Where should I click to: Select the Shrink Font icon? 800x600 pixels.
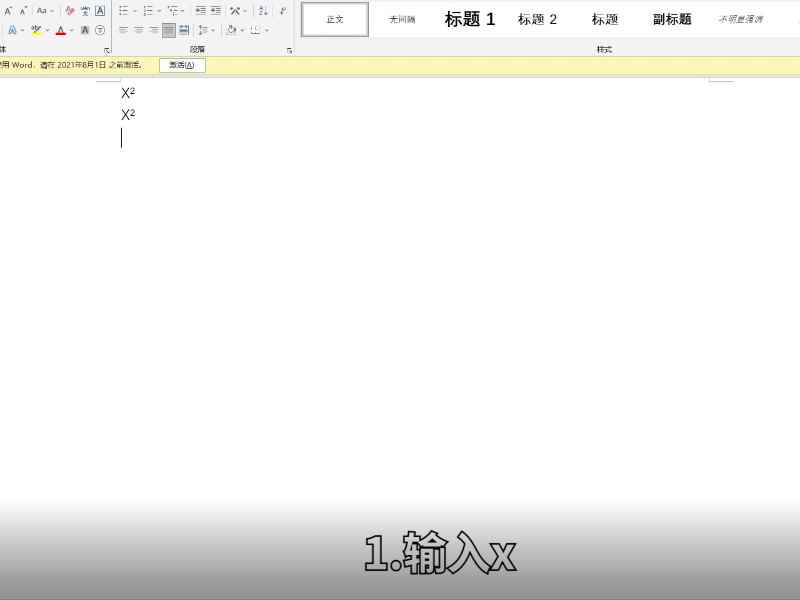pyautogui.click(x=22, y=10)
